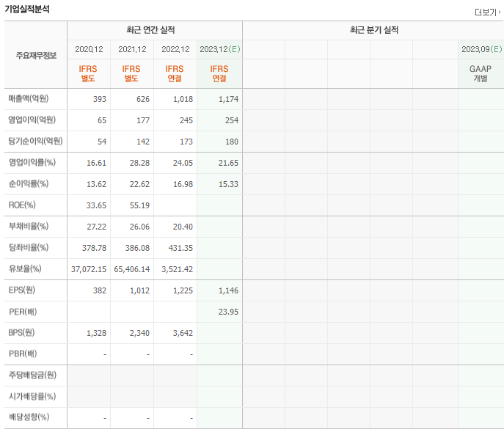The image size is (504, 432).
Task: Click the 최근 분기 실적 header
Action: 374,30
